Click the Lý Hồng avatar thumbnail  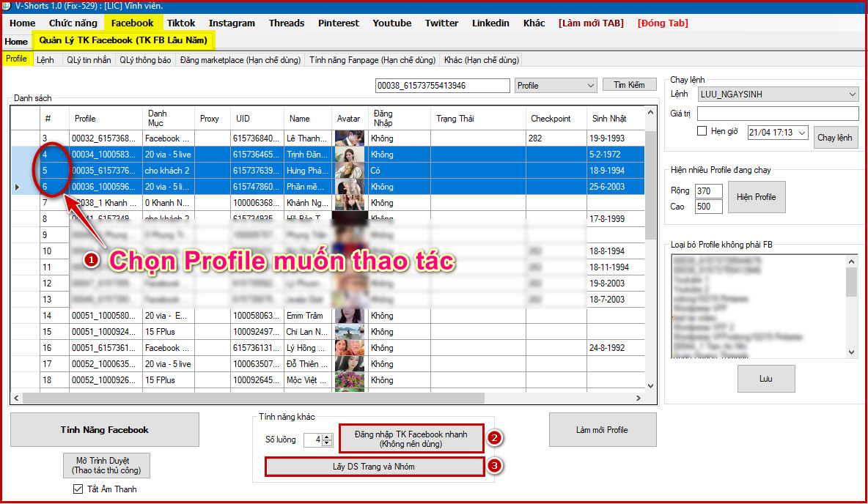349,348
